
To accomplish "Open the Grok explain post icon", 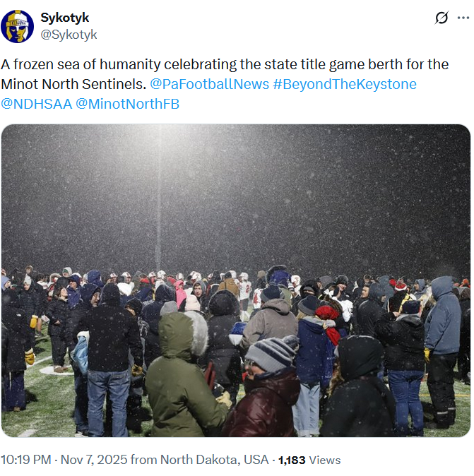I will pos(442,18).
